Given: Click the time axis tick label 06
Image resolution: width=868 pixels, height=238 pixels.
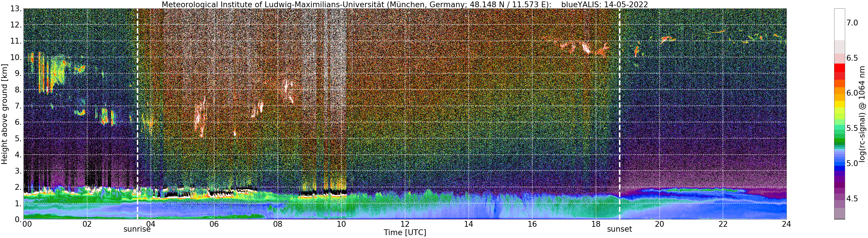Looking at the screenshot, I should click(214, 224).
